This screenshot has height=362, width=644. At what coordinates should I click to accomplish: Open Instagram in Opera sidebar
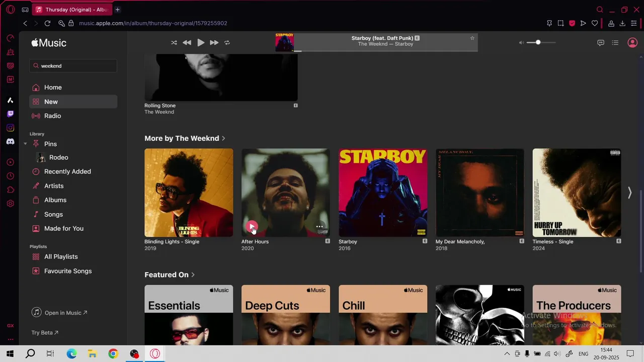point(10,128)
